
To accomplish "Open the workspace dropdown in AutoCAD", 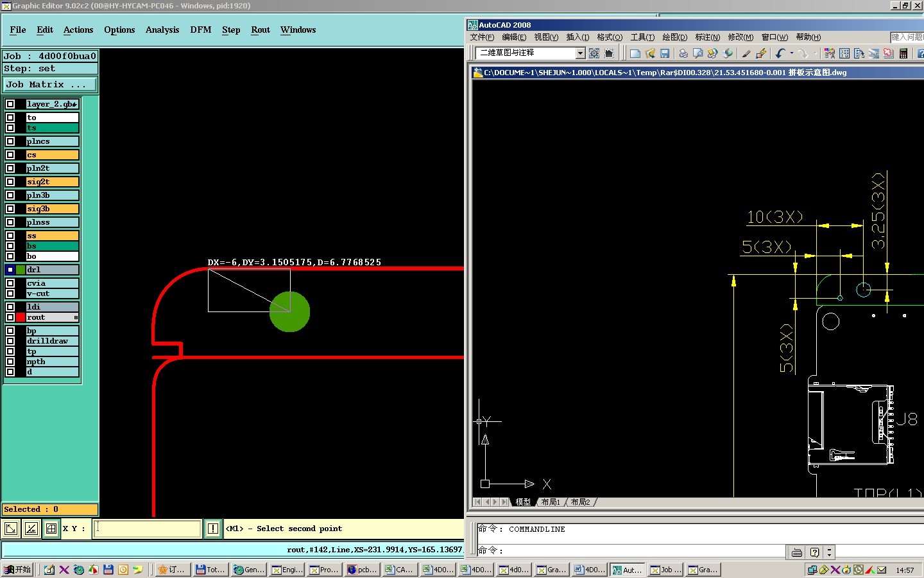I will click(580, 53).
